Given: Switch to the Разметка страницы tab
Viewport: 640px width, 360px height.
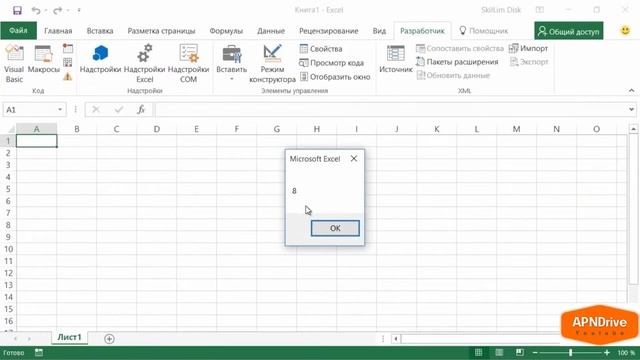Looking at the screenshot, I should [x=161, y=31].
